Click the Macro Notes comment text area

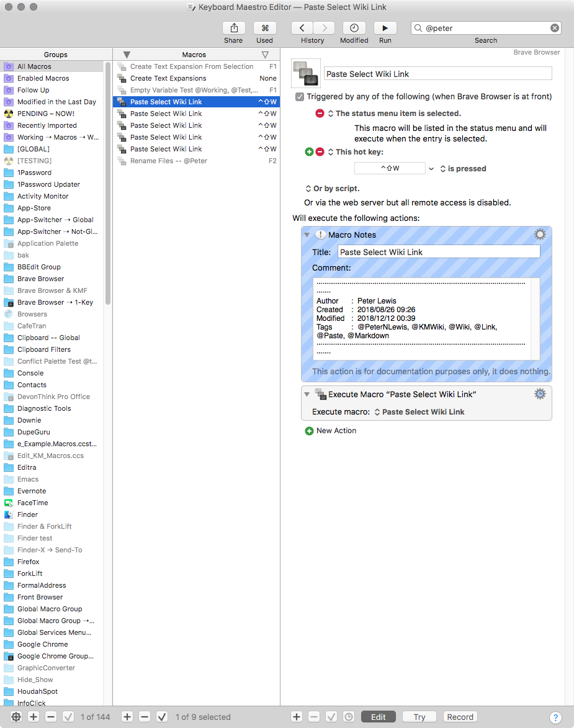tap(426, 318)
